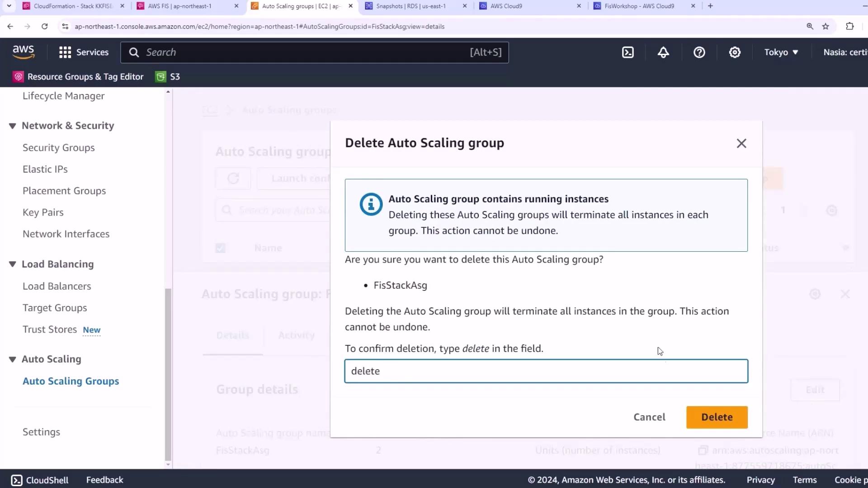This screenshot has width=868, height=488.
Task: Switch to Snapshots RDS browser tab
Action: coord(410,6)
